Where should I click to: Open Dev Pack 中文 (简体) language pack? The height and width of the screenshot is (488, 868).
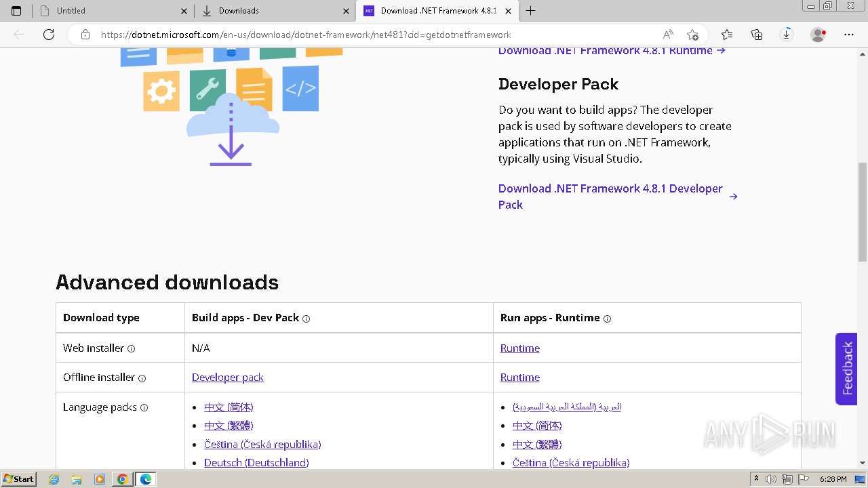tap(229, 407)
